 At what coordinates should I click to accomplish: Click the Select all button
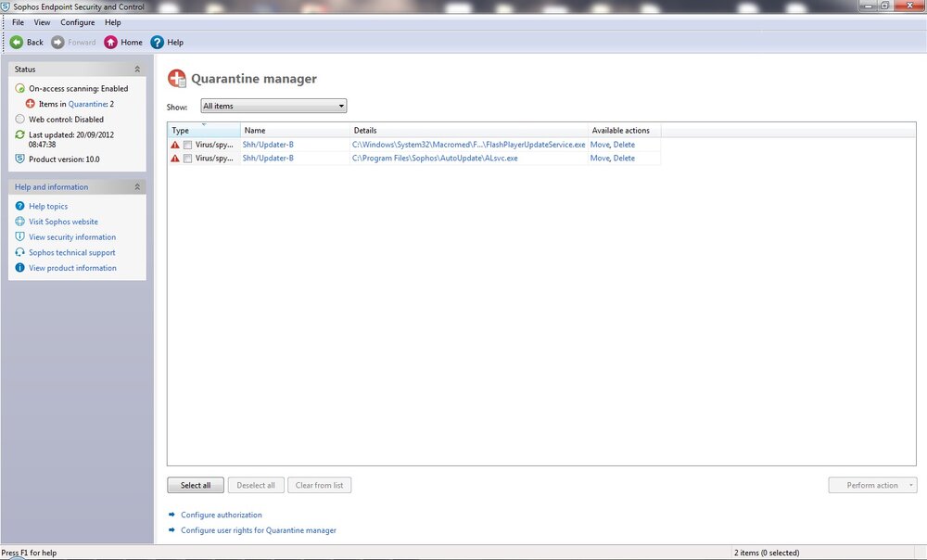(196, 485)
